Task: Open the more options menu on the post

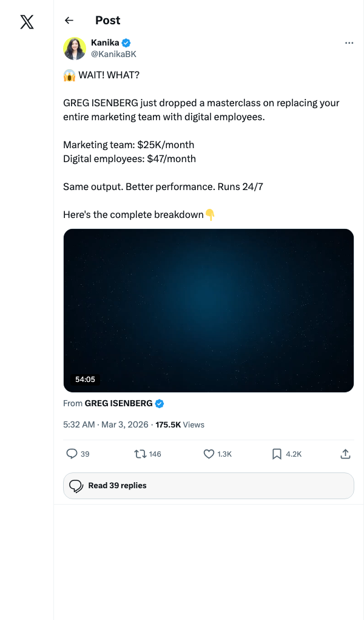Action: click(x=349, y=43)
